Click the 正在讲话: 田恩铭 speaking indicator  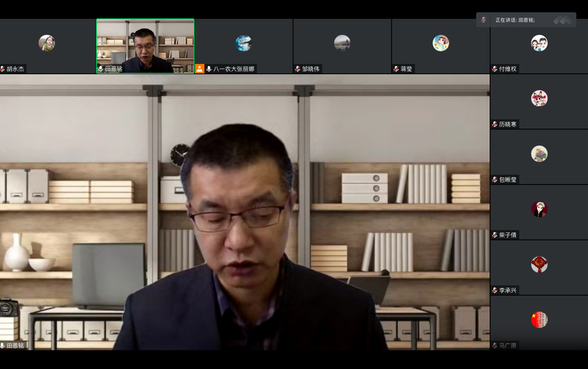coord(525,20)
